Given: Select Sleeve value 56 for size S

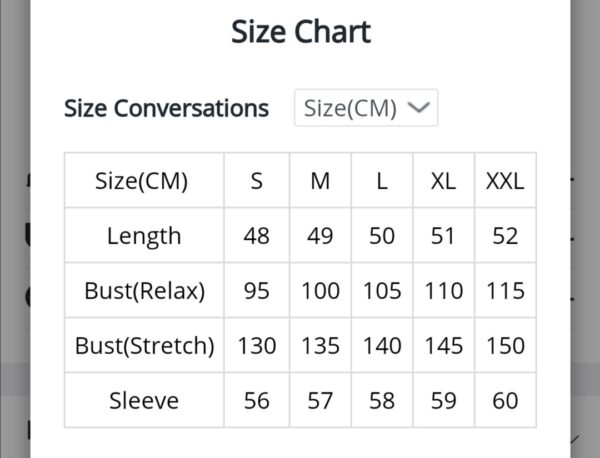Looking at the screenshot, I should [x=257, y=401].
